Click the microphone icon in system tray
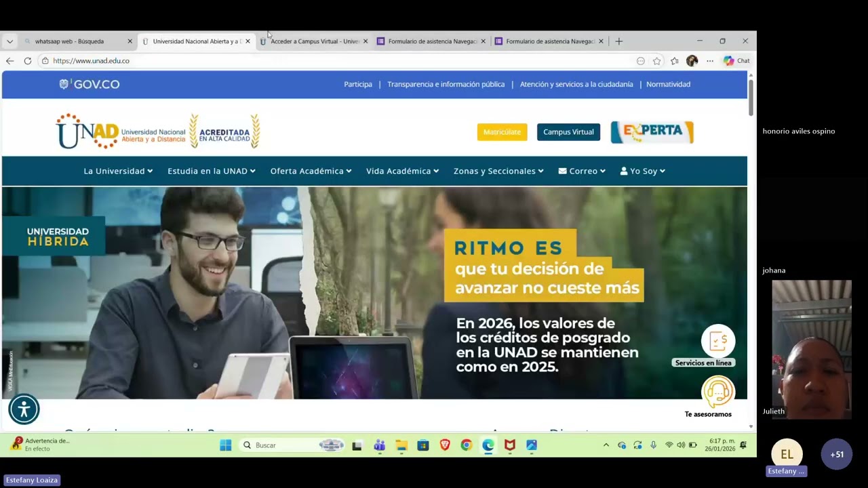 click(x=654, y=445)
